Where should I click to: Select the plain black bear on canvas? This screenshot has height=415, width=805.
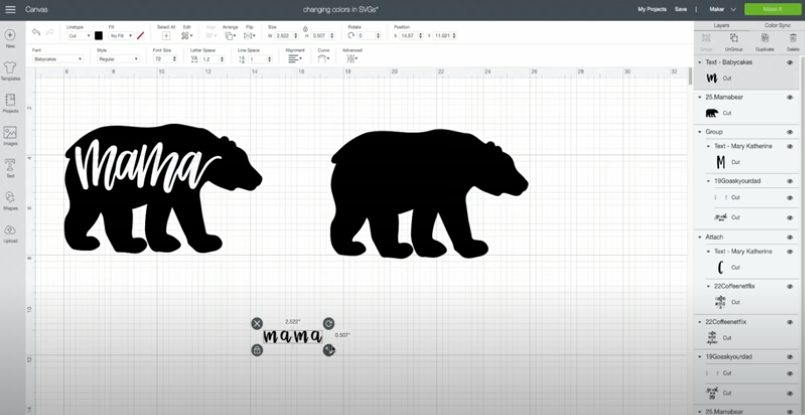(429, 194)
